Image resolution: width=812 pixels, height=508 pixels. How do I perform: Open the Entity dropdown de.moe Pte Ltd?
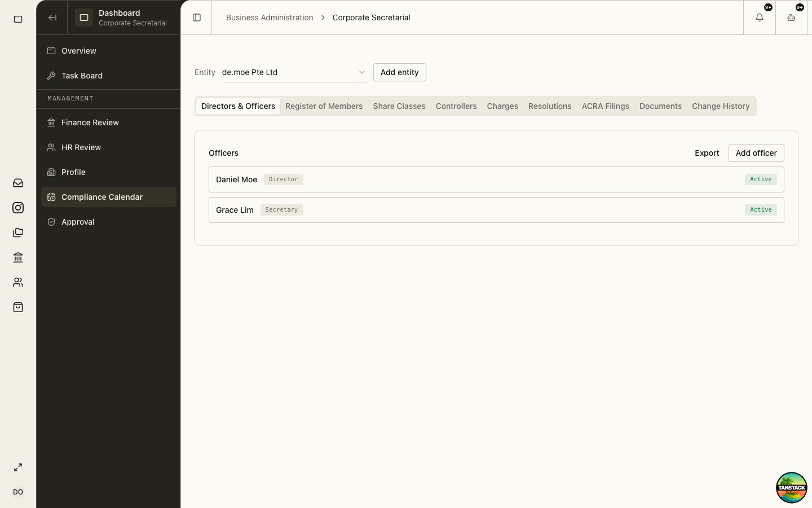[294, 72]
